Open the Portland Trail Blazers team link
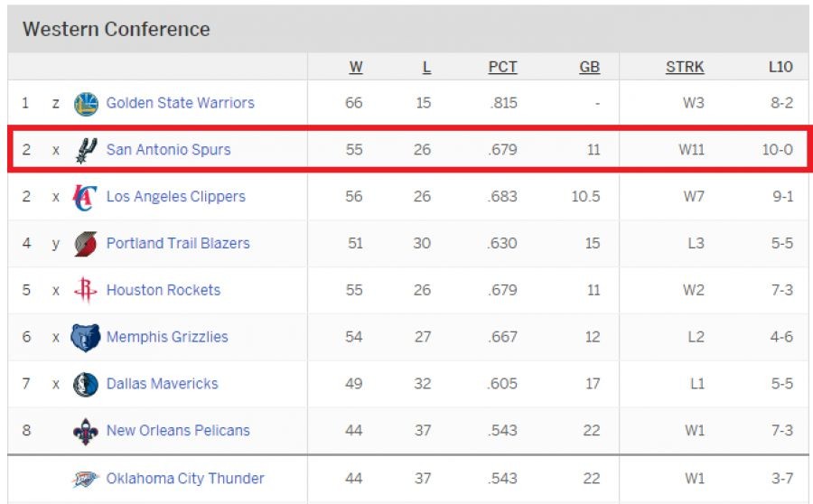Image resolution: width=813 pixels, height=504 pixels. point(178,243)
